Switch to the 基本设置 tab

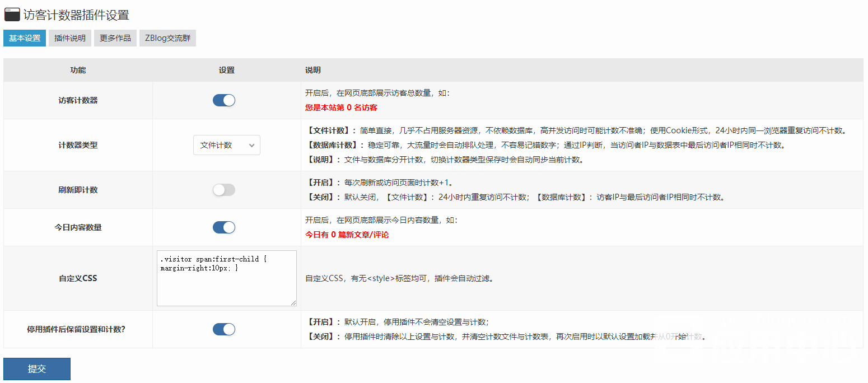(25, 38)
